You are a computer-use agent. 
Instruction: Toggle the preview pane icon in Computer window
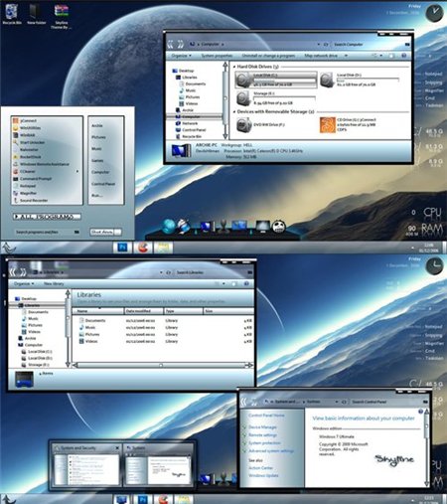(391, 56)
